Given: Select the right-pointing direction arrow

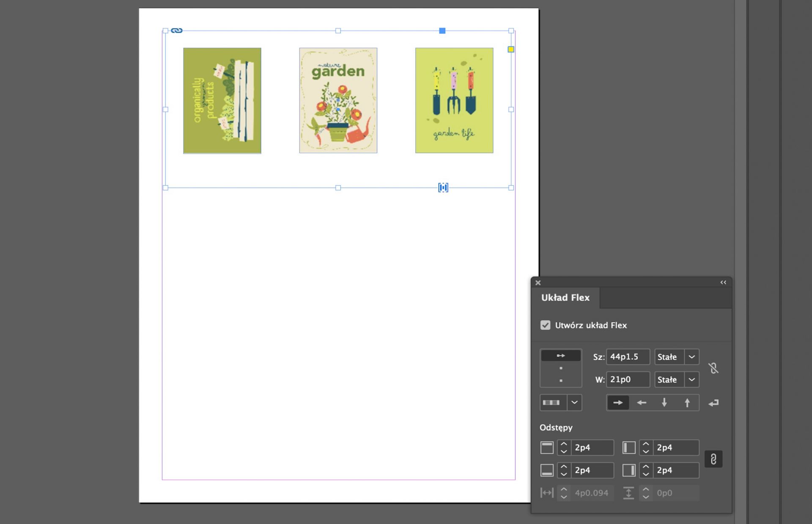Looking at the screenshot, I should [617, 403].
